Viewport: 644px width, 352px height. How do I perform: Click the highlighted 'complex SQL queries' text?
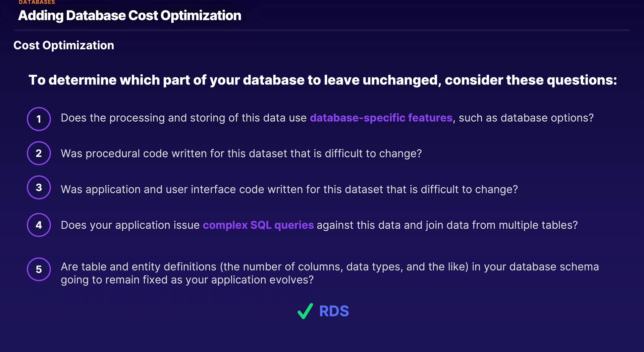258,225
